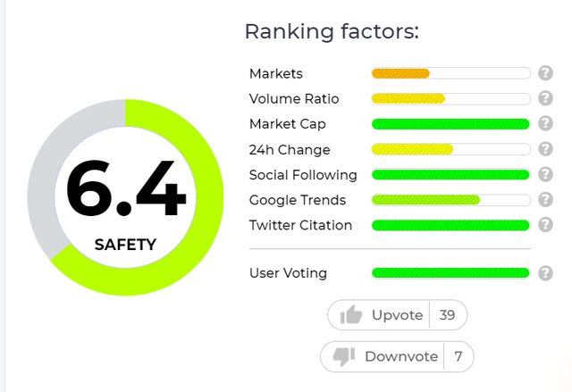The height and width of the screenshot is (392, 572).
Task: Click the Upvote button label
Action: click(x=397, y=315)
